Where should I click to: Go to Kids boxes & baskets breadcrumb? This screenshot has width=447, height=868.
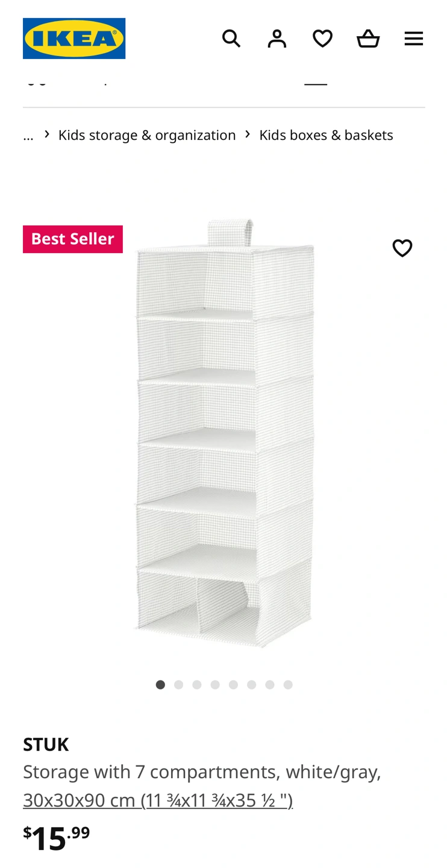click(326, 135)
